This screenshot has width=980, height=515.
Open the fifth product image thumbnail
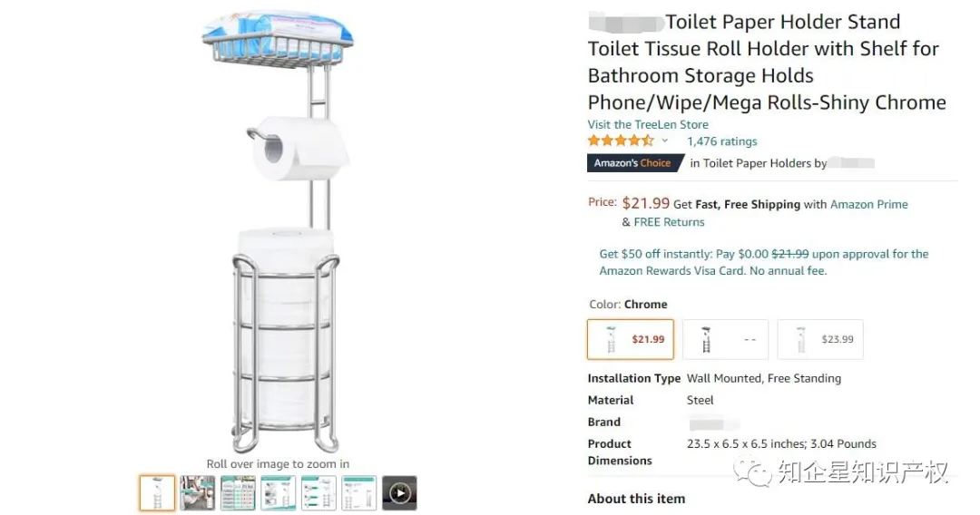coord(318,492)
